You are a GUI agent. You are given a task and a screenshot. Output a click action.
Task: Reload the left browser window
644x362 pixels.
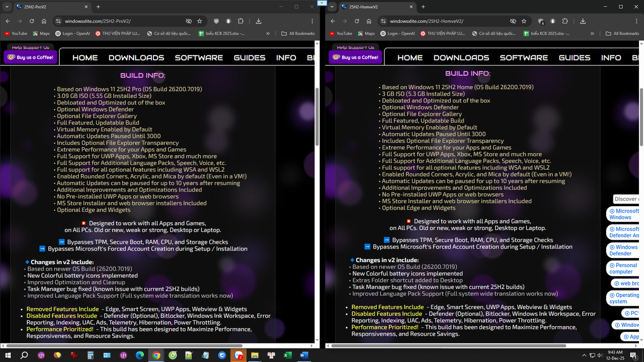(32, 21)
